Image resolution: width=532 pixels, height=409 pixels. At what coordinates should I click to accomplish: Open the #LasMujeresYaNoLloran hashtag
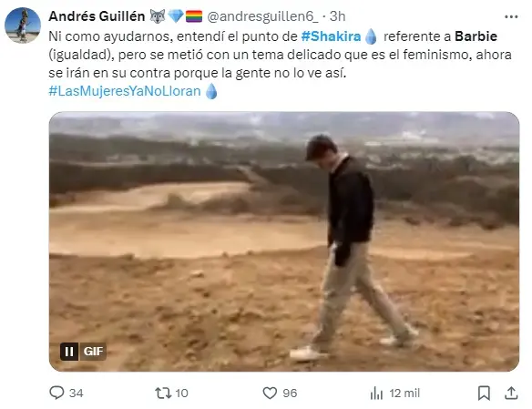click(125, 91)
